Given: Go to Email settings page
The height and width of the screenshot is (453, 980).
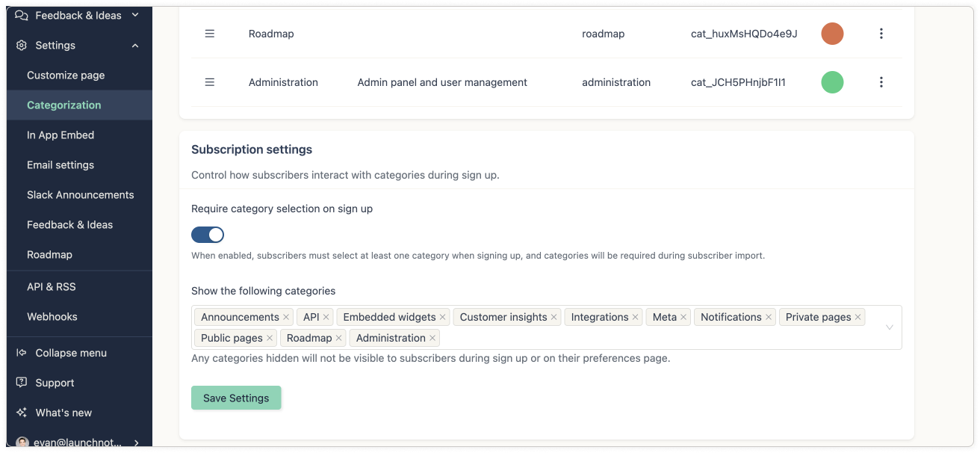Looking at the screenshot, I should pos(61,165).
